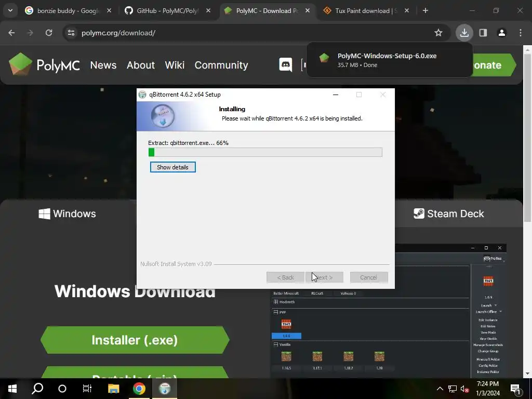
Task: Select the Steam Deck platform tab
Action: [448, 214]
